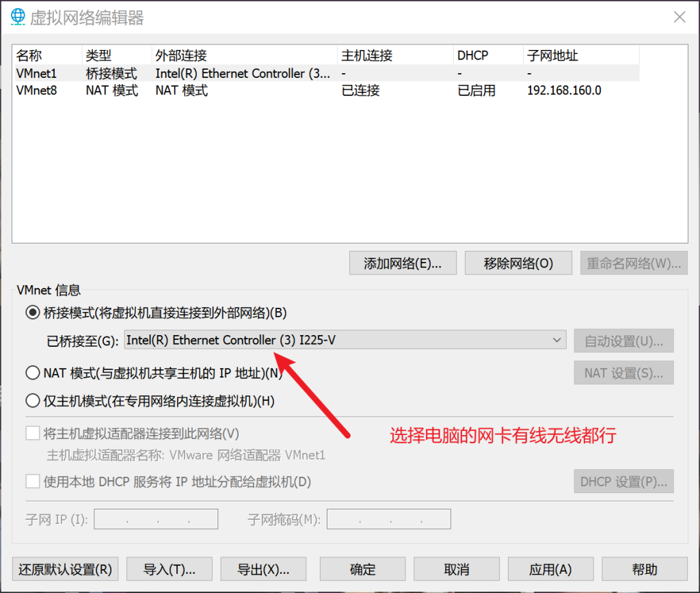Click the 子网 IP input field
This screenshot has width=700, height=593.
(156, 519)
